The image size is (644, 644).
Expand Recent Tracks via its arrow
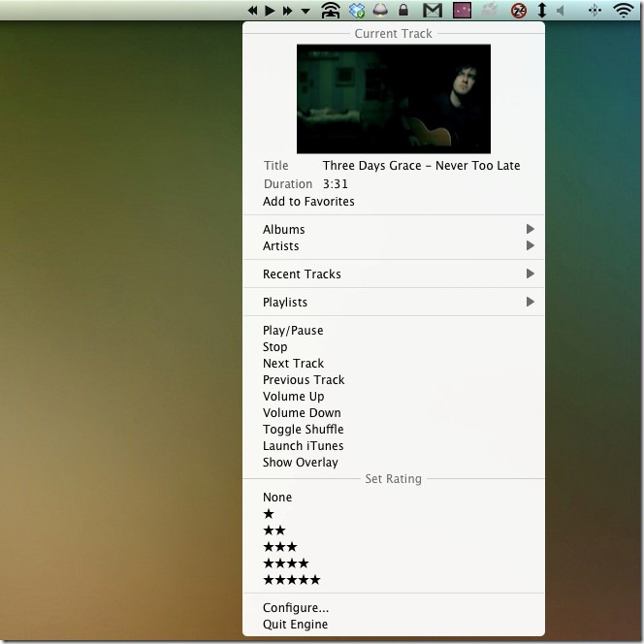click(x=531, y=274)
